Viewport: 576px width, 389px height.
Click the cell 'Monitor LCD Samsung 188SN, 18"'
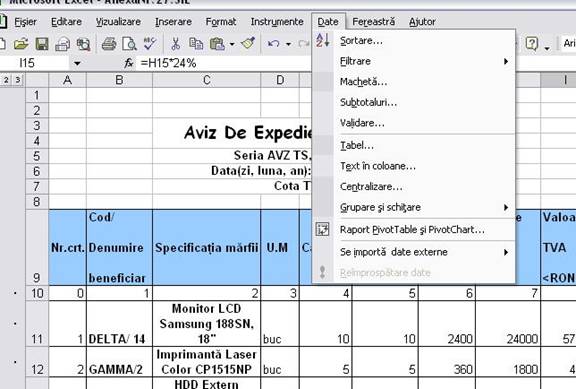click(206, 324)
